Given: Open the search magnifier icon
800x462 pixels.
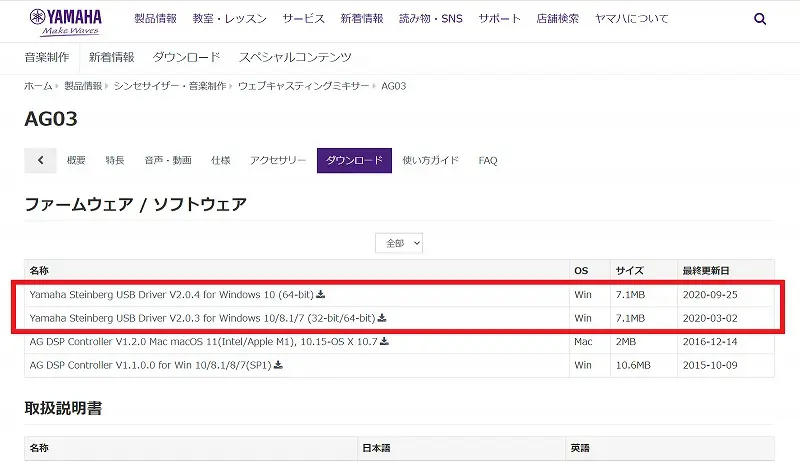Looking at the screenshot, I should [760, 19].
